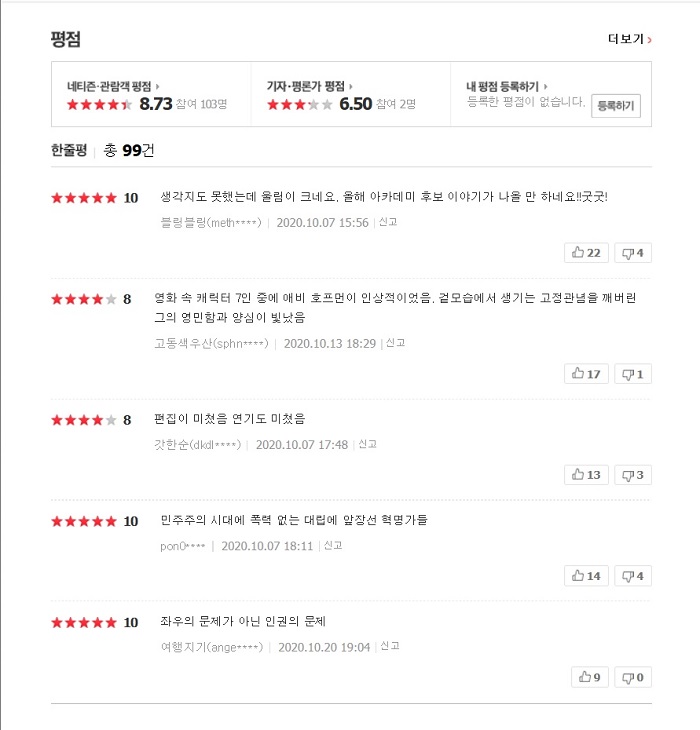Like the 갓한순 review showing 13
The height and width of the screenshot is (730, 700).
click(x=586, y=475)
